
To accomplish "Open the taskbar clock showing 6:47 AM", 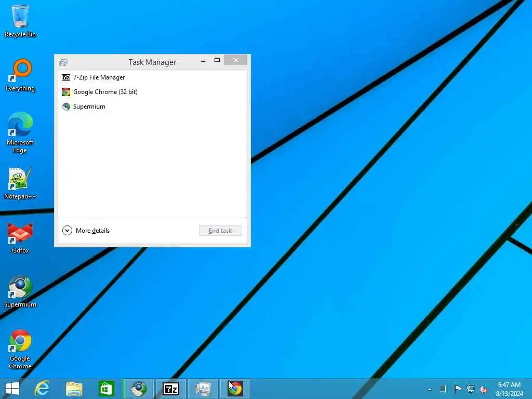I will (x=509, y=389).
